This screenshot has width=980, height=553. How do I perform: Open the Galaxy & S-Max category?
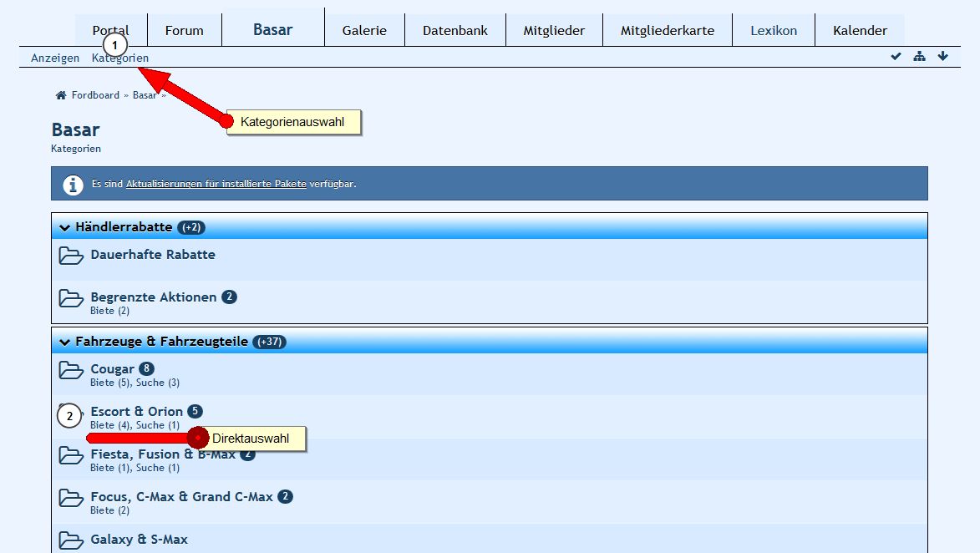(x=139, y=540)
